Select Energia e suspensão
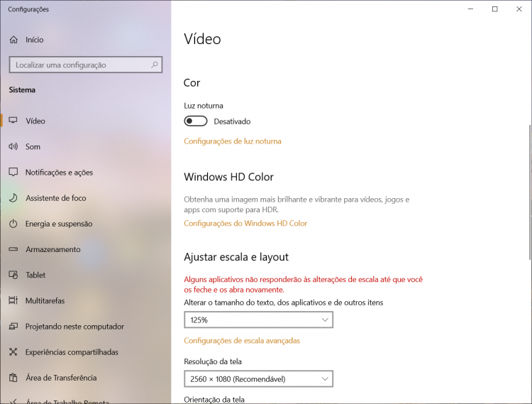Image resolution: width=532 pixels, height=404 pixels. pos(86,224)
